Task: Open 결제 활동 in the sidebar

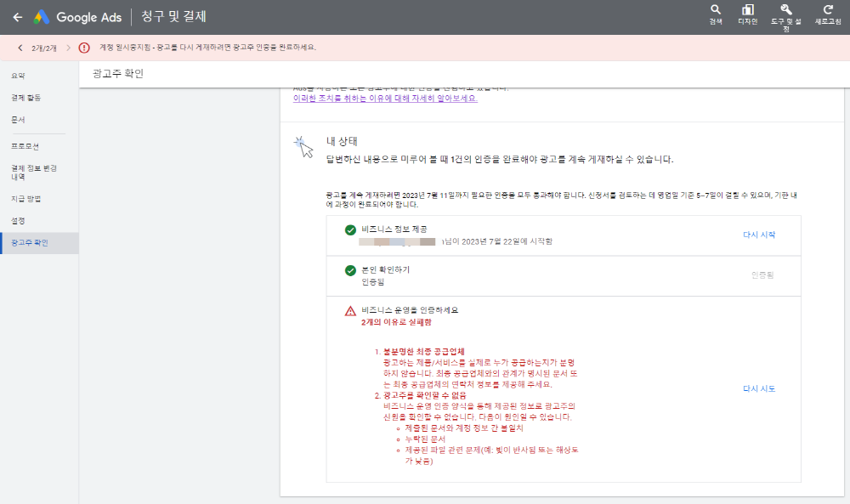Action: click(26, 98)
